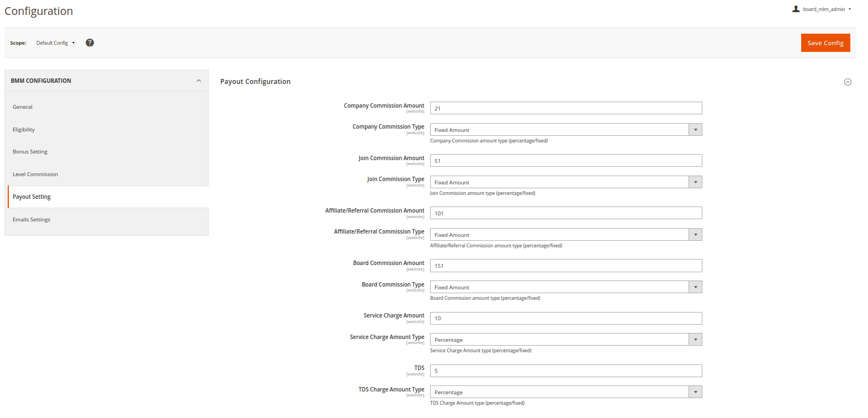The width and height of the screenshot is (868, 418).
Task: Select the Emails Settings tab
Action: coord(31,220)
